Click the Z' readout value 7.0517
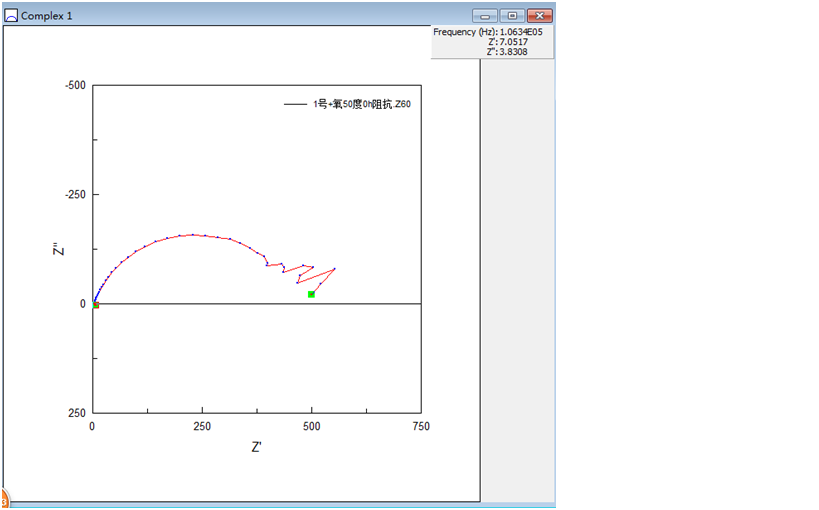Image resolution: width=819 pixels, height=510 pixels. (x=513, y=42)
